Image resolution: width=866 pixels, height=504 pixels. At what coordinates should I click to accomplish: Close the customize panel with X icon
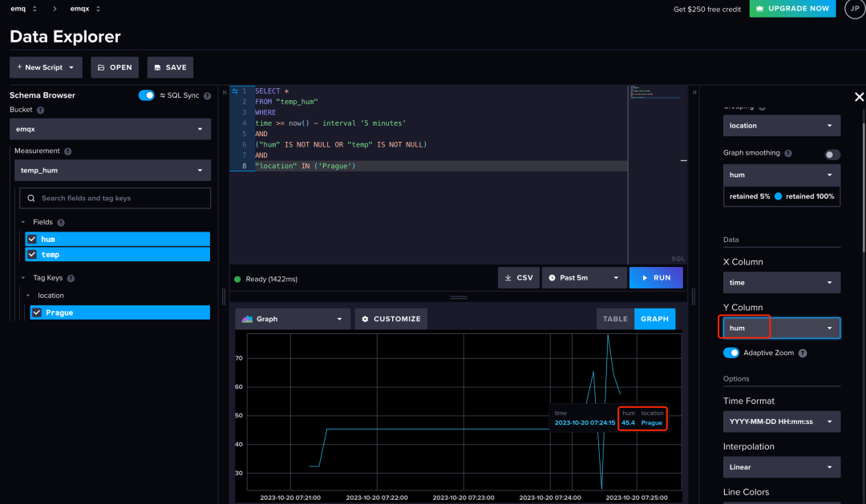tap(859, 97)
